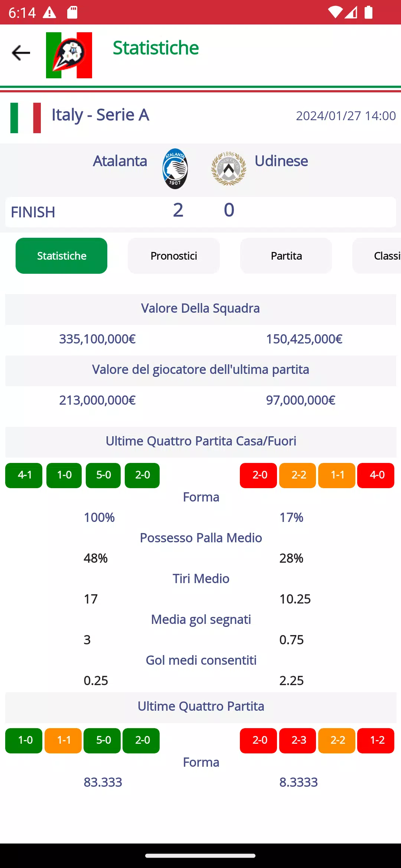Click the 100% Forma percentage value
Viewport: 401px width, 868px height.
click(99, 517)
